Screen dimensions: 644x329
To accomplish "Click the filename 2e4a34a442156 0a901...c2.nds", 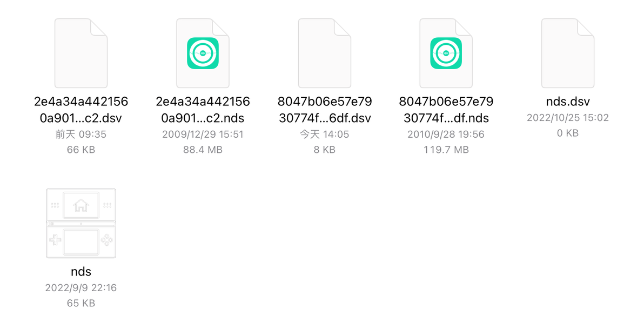I will pos(203,110).
